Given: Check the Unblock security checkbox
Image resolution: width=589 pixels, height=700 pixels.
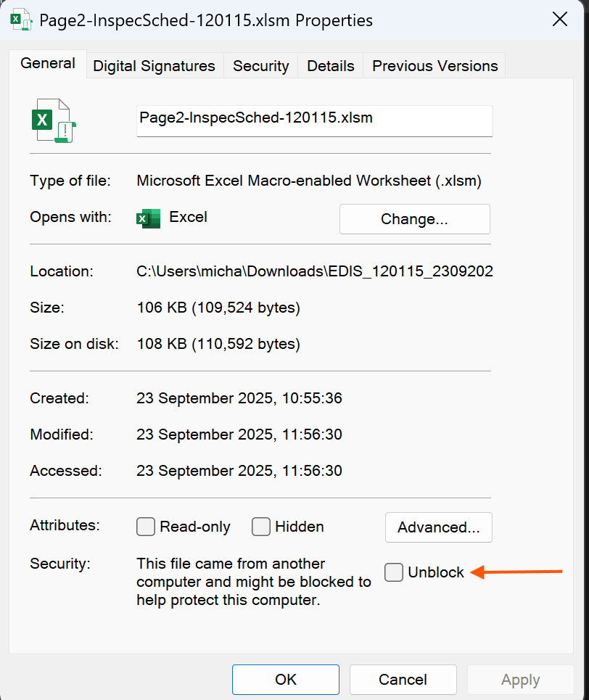Looking at the screenshot, I should (x=393, y=572).
